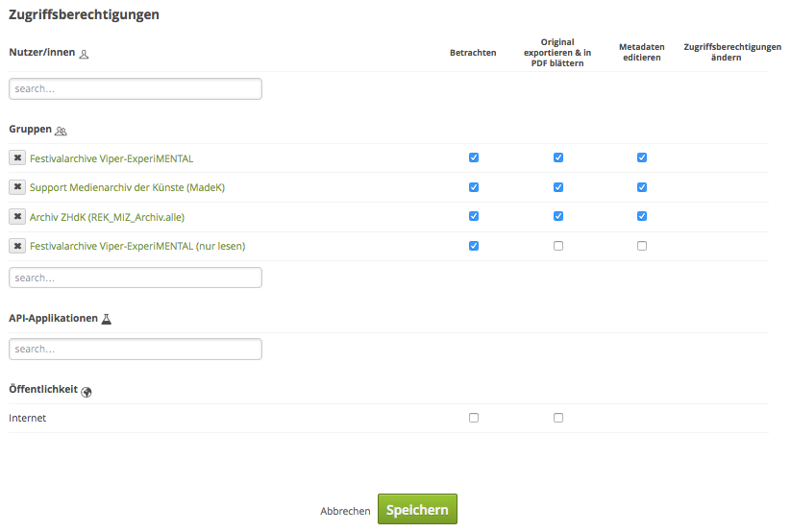
Task: Click the flask icon beside API-Applikationen
Action: (x=107, y=319)
